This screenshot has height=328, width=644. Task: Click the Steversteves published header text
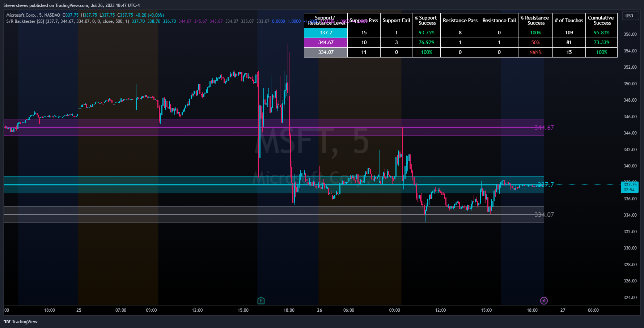click(71, 5)
